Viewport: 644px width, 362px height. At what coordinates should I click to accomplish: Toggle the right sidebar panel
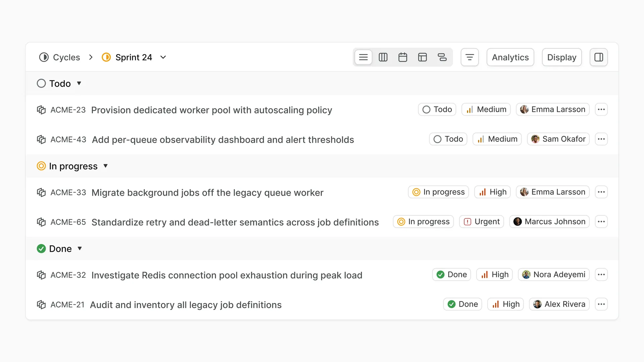[x=599, y=57]
